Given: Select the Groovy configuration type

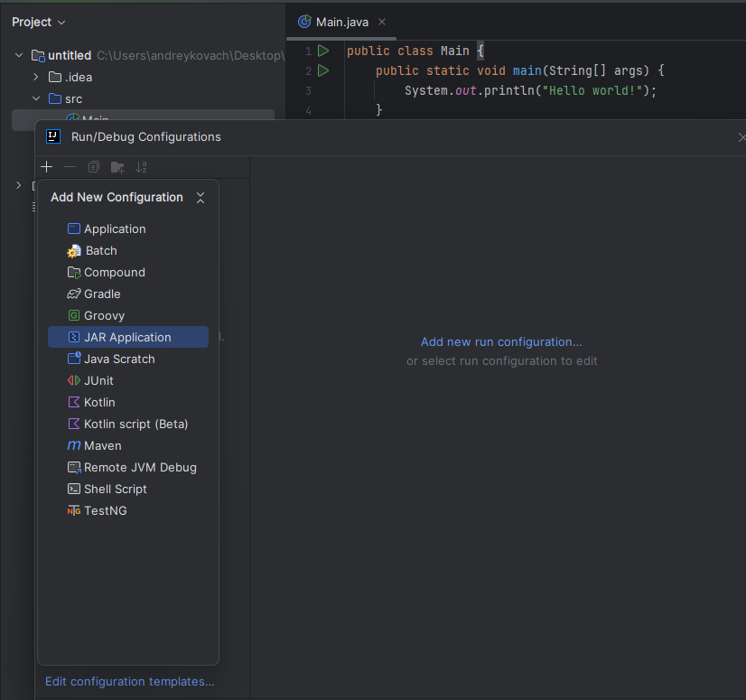Looking at the screenshot, I should tap(128, 315).
